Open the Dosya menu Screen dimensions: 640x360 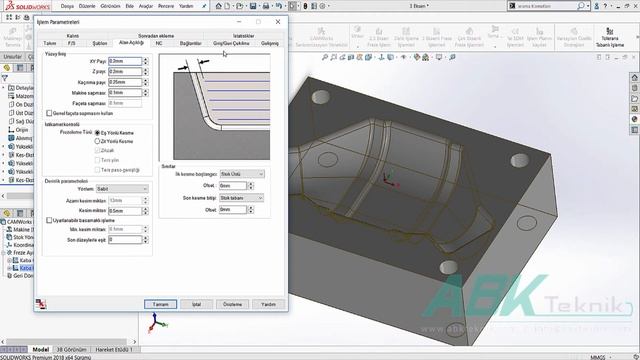point(67,6)
